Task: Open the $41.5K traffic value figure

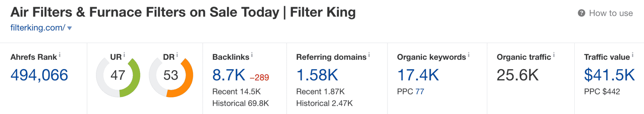Action: click(x=609, y=75)
